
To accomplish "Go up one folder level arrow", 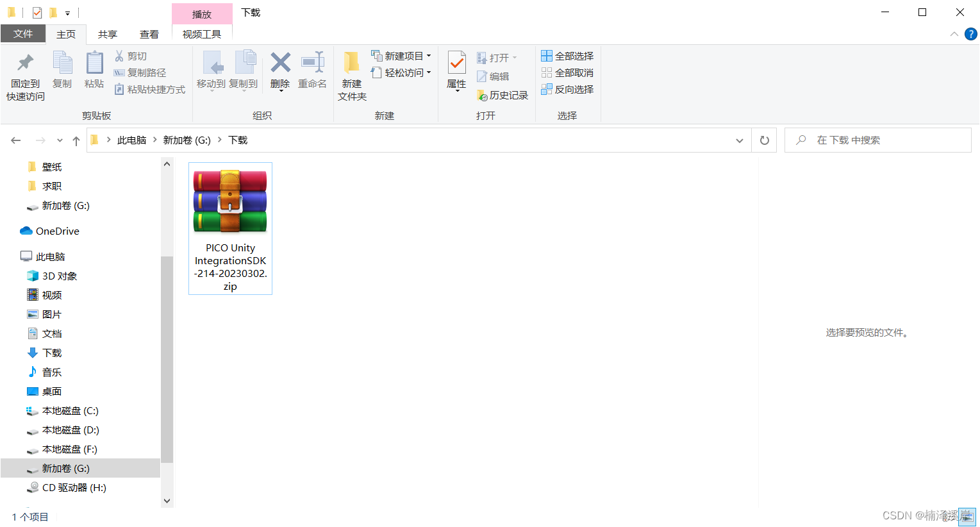I will click(76, 140).
